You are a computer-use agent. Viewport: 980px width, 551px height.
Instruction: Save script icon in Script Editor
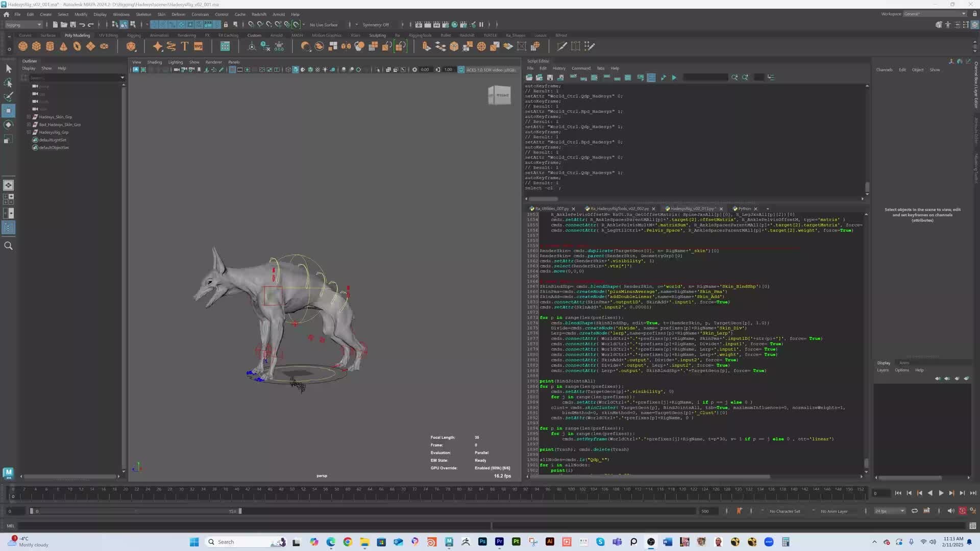point(550,78)
